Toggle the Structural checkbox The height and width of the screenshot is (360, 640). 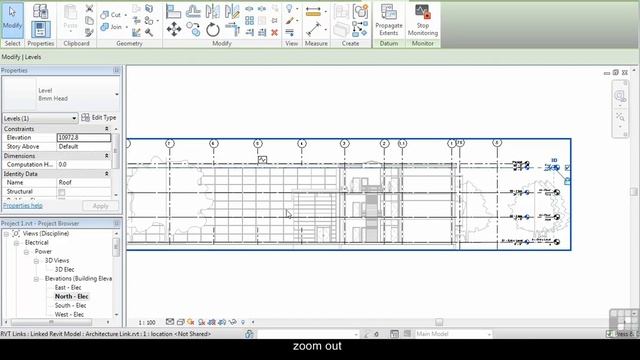(x=62, y=192)
